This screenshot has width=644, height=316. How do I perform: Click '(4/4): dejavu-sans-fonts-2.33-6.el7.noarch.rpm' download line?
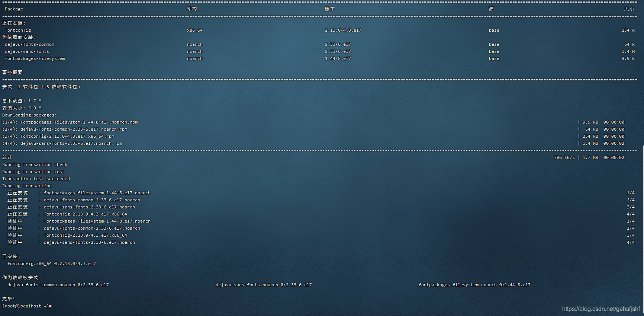[62, 143]
